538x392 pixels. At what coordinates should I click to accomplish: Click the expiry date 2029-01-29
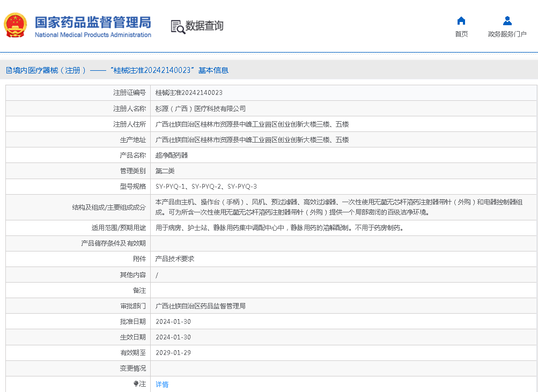click(x=173, y=353)
